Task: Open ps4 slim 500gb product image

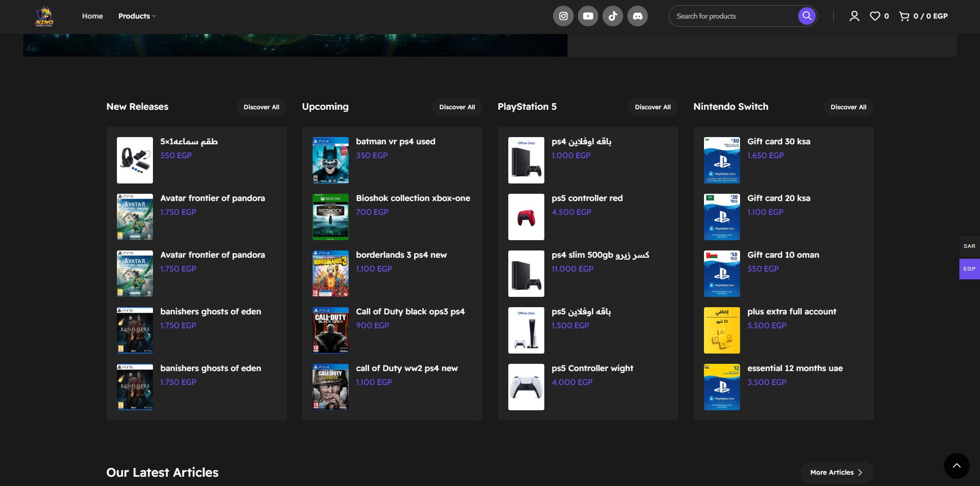Action: (x=526, y=274)
